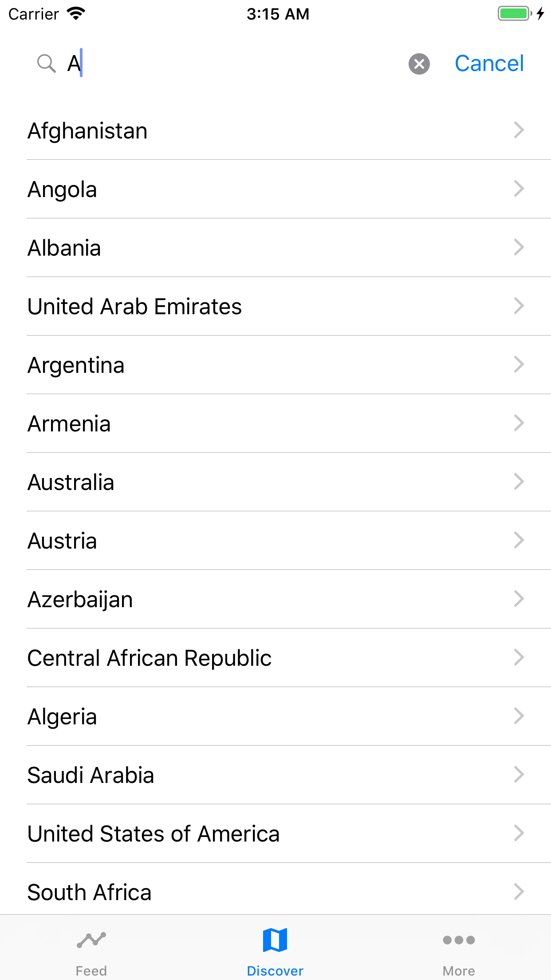
Task: Tap the chevron next to Austria
Action: [x=519, y=540]
